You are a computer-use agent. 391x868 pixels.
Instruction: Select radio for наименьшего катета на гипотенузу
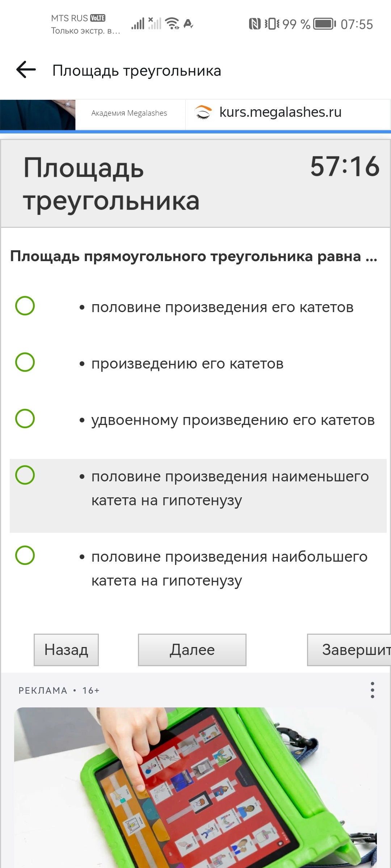tap(25, 475)
